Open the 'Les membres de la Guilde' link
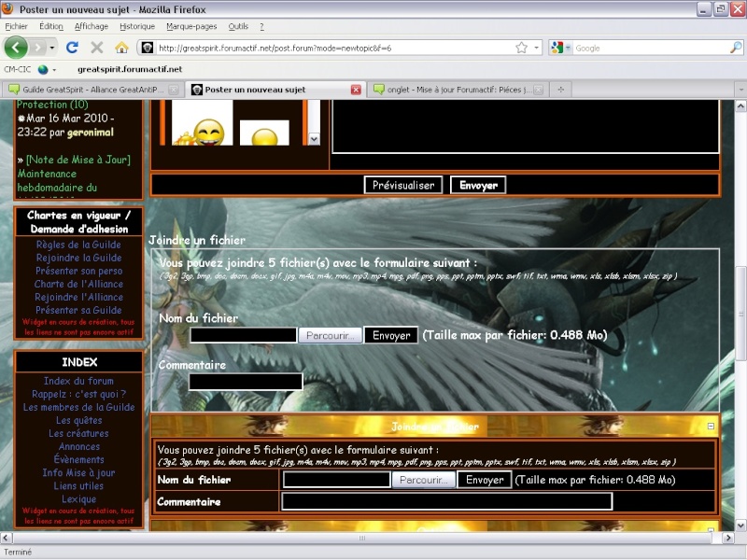747x560 pixels. (x=78, y=407)
